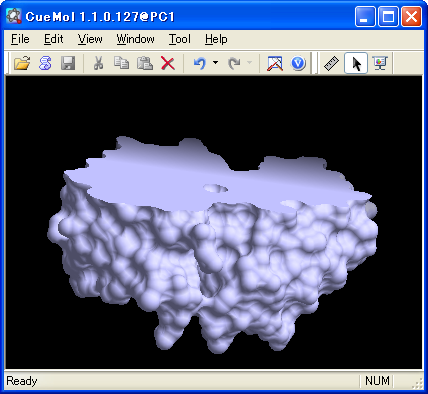Click the Undo arrow button
This screenshot has width=428, height=394.
(200, 63)
